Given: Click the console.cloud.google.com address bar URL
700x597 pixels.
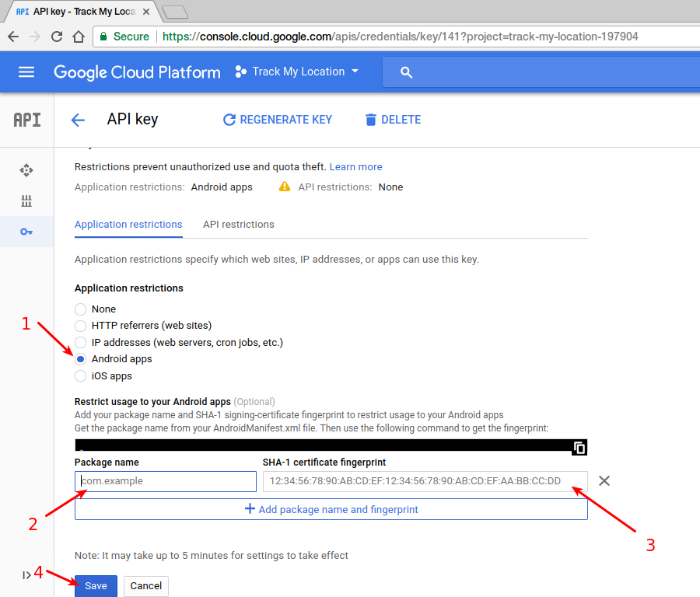Looking at the screenshot, I should click(400, 37).
